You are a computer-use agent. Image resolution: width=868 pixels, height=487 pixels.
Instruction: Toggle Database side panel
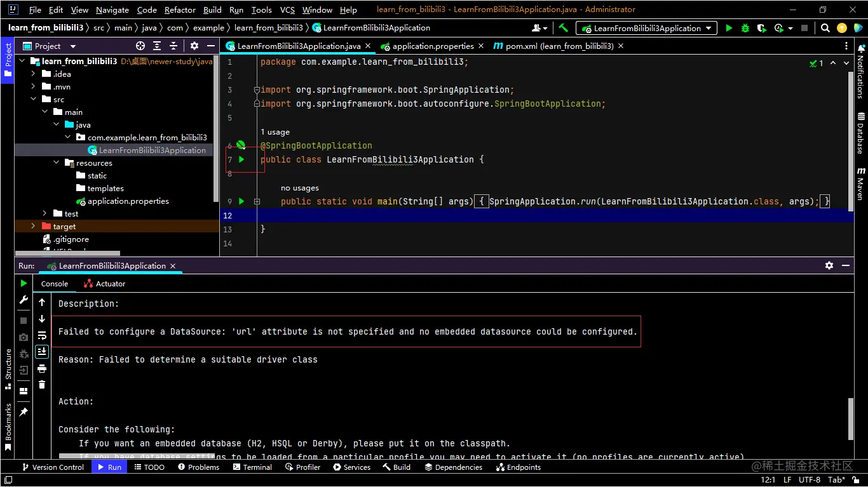861,133
